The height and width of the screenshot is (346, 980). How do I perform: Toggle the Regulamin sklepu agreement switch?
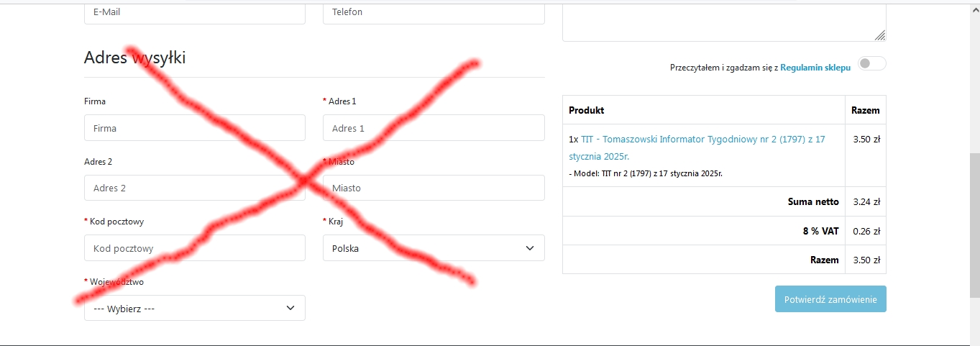click(x=872, y=63)
